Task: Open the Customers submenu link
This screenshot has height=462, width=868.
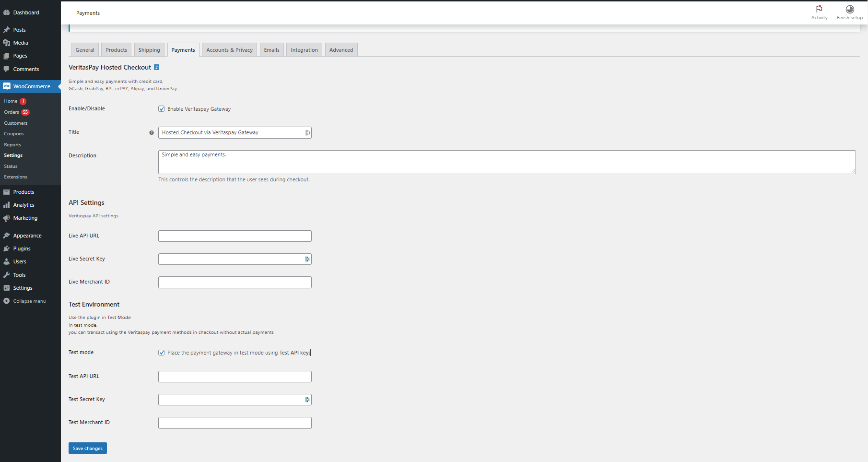Action: click(16, 123)
